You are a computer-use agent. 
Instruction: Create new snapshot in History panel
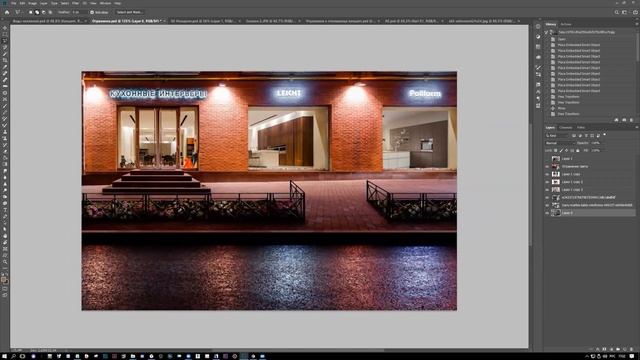(x=624, y=120)
